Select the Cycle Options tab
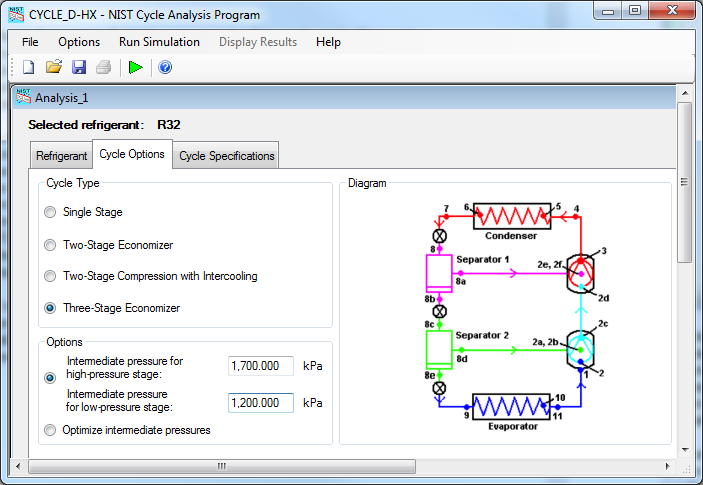This screenshot has width=703, height=485. pos(132,154)
